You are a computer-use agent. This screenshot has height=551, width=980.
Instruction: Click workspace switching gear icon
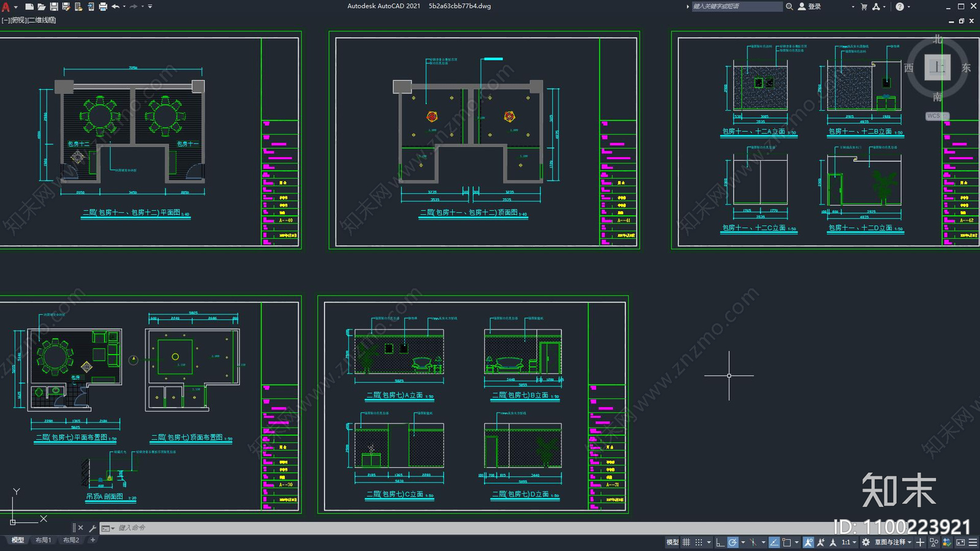(865, 542)
